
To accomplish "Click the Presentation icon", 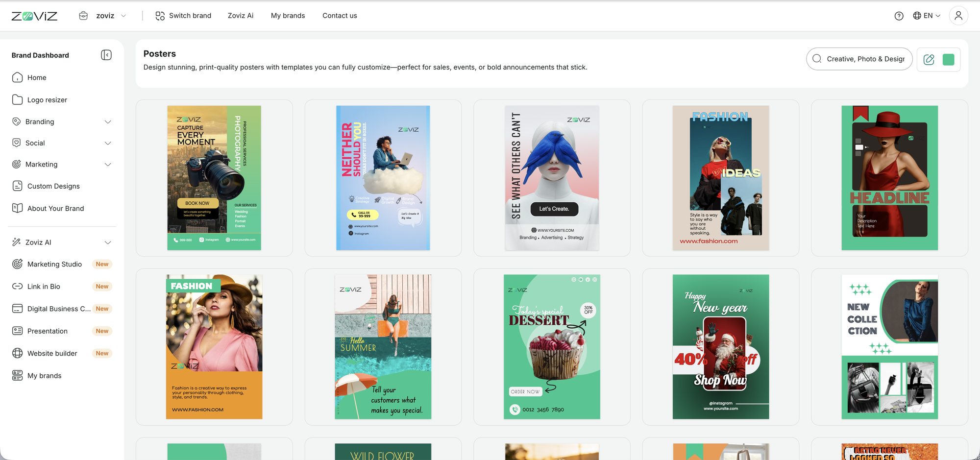I will (17, 331).
